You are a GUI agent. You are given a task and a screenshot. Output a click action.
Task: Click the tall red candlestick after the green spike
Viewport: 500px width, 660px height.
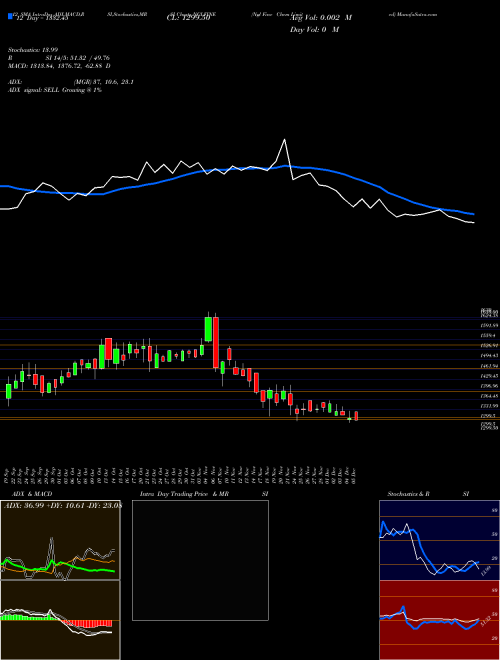pos(216,342)
